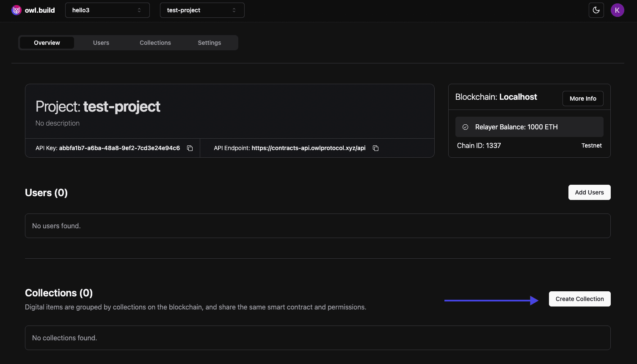Click the owl.build logo icon
This screenshot has height=364, width=637.
point(17,10)
